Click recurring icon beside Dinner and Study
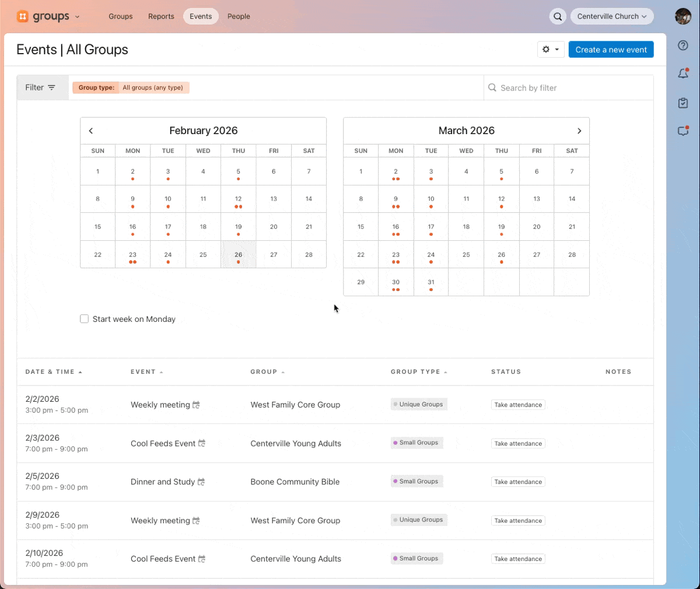Screen dimensions: 700x589 [x=201, y=482]
